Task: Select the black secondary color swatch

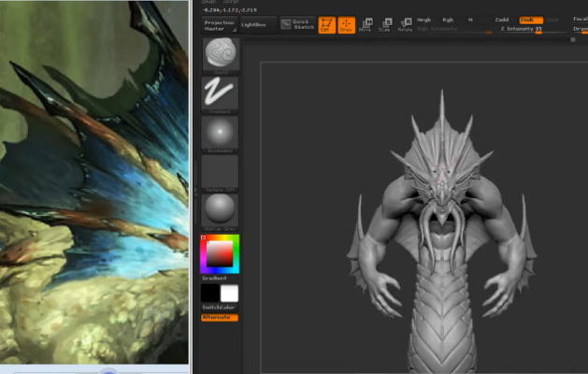Action: (x=210, y=293)
